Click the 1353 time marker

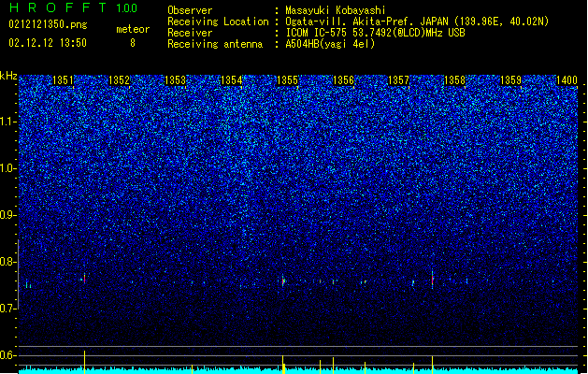[x=175, y=80]
